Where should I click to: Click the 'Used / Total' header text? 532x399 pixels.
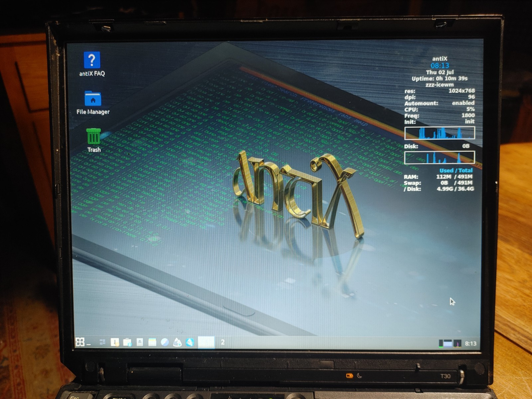point(456,170)
